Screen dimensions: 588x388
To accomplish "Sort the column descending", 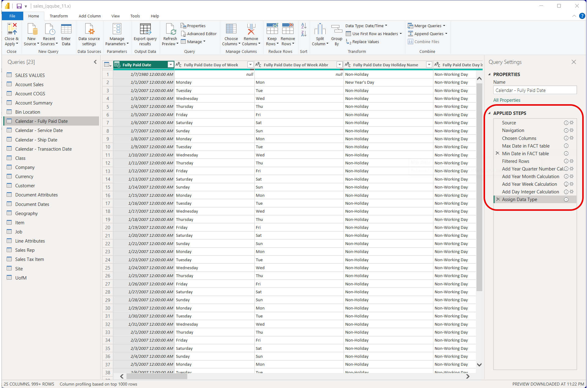I will coord(304,34).
